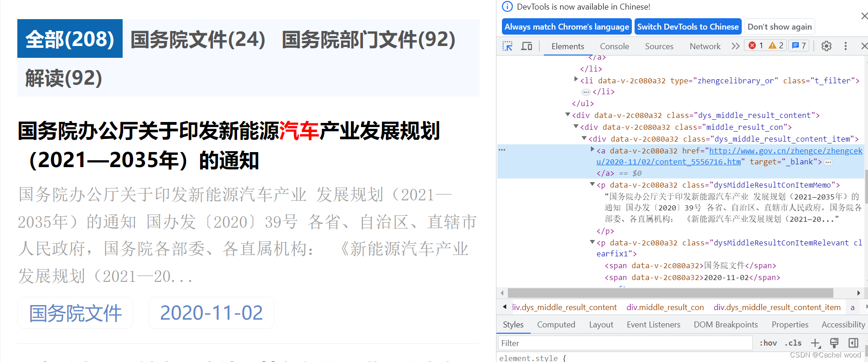Collapse the dysMiddleResultConItemMemo paragraph
Image resolution: width=868 pixels, height=362 pixels.
click(593, 184)
